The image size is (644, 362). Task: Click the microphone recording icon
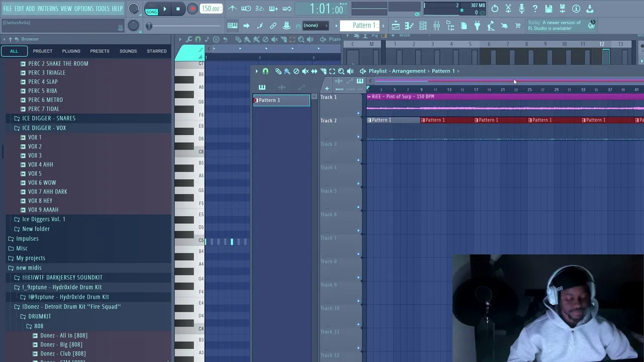pos(522,9)
